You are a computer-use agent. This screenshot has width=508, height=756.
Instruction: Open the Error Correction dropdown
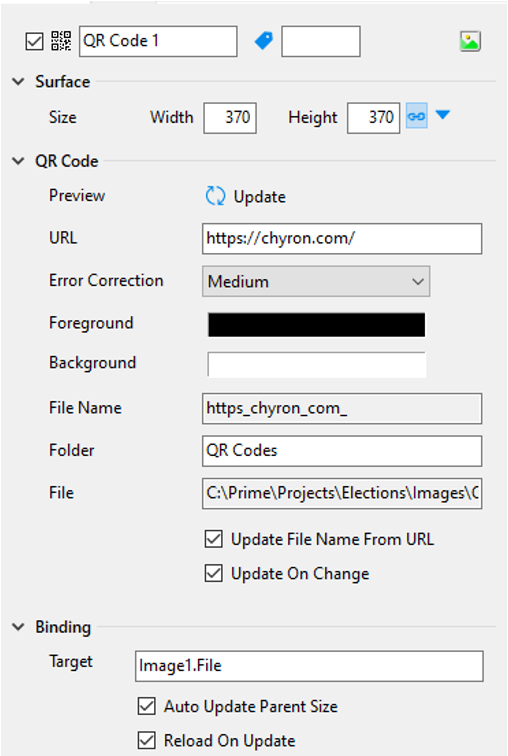click(x=316, y=281)
